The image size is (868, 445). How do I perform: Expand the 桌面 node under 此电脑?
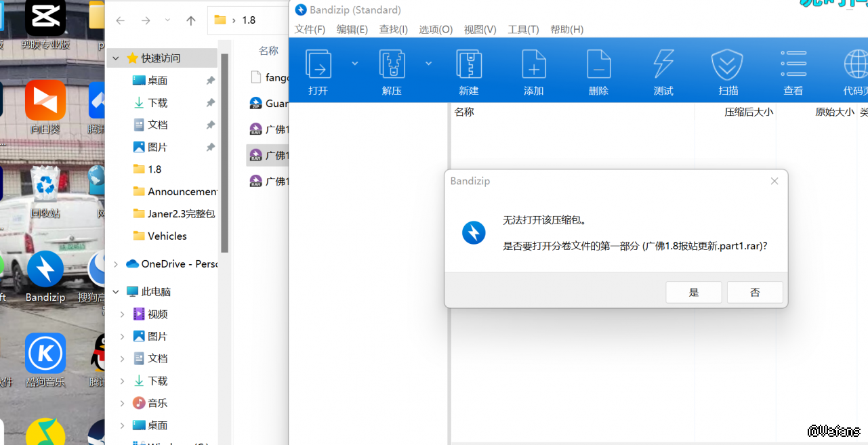[122, 425]
